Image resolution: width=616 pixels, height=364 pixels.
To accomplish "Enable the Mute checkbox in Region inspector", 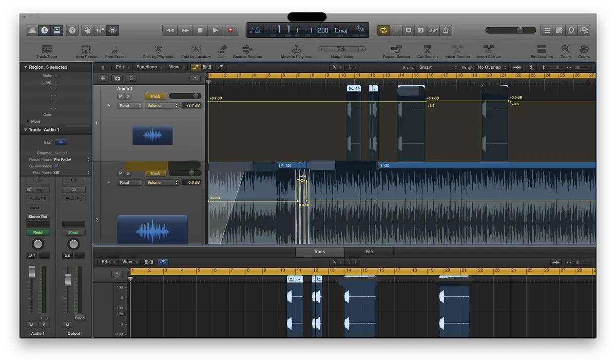I will (x=56, y=75).
